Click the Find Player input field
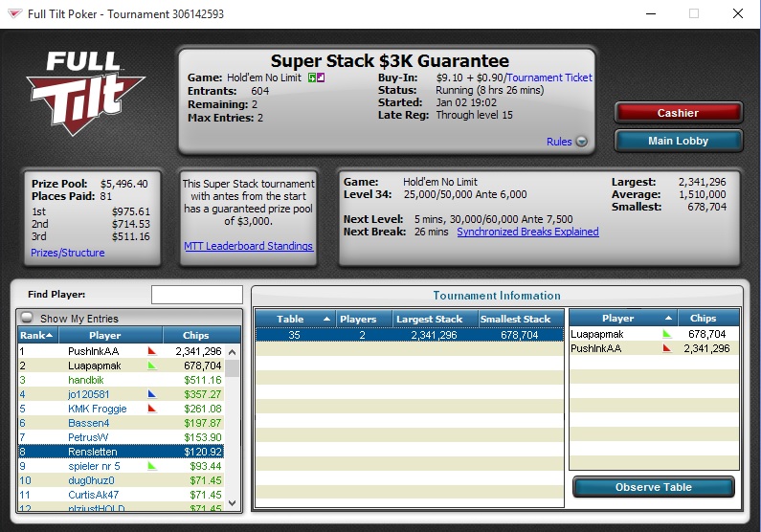 [197, 295]
